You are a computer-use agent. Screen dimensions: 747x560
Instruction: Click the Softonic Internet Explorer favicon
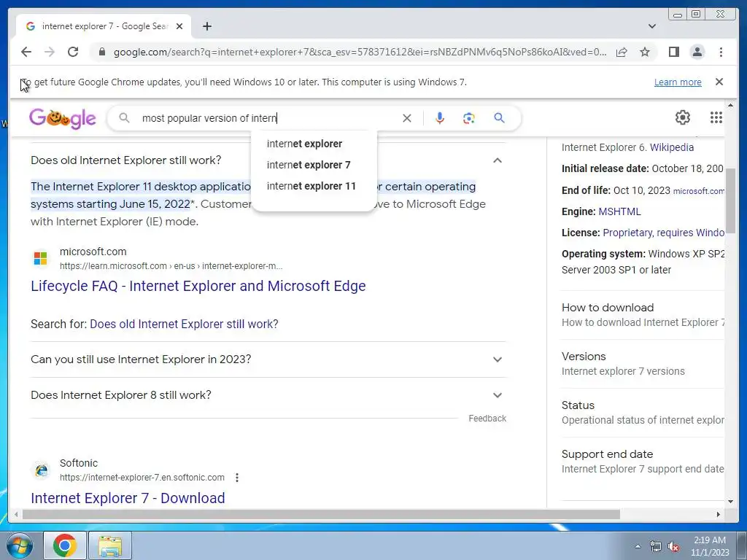pyautogui.click(x=41, y=470)
